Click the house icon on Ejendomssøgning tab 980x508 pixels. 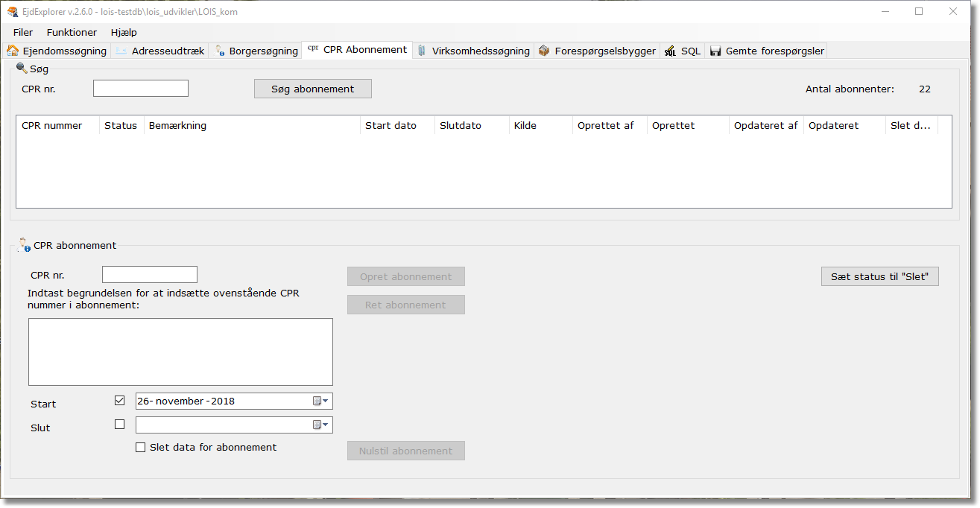pos(13,51)
